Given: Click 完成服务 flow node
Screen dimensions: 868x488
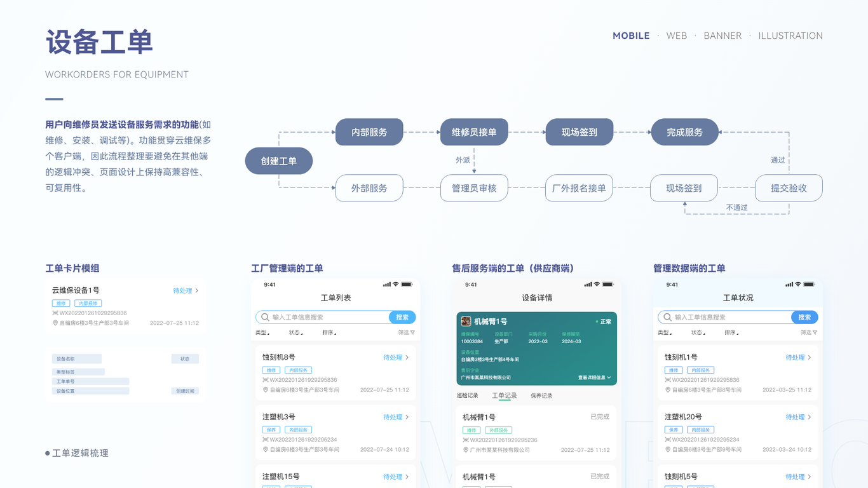Looking at the screenshot, I should pyautogui.click(x=684, y=132).
